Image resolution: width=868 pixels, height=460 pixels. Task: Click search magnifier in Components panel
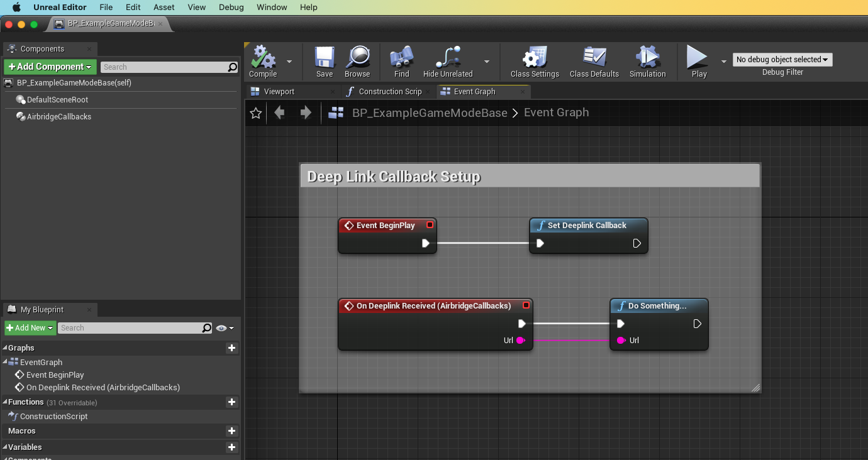click(232, 67)
